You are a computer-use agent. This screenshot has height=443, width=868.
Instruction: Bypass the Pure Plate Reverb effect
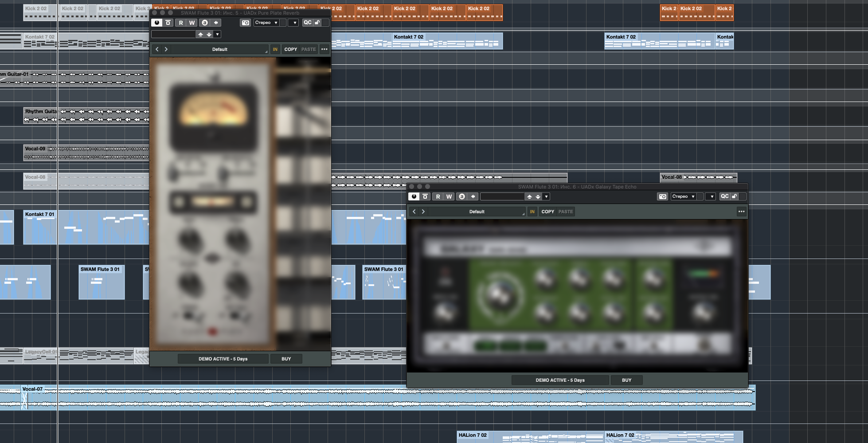coord(168,23)
